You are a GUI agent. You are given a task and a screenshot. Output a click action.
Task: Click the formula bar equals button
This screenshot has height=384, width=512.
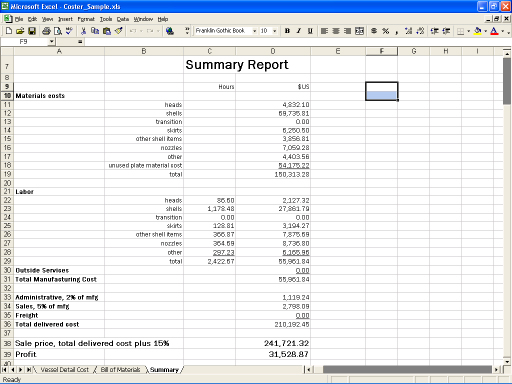click(x=80, y=42)
